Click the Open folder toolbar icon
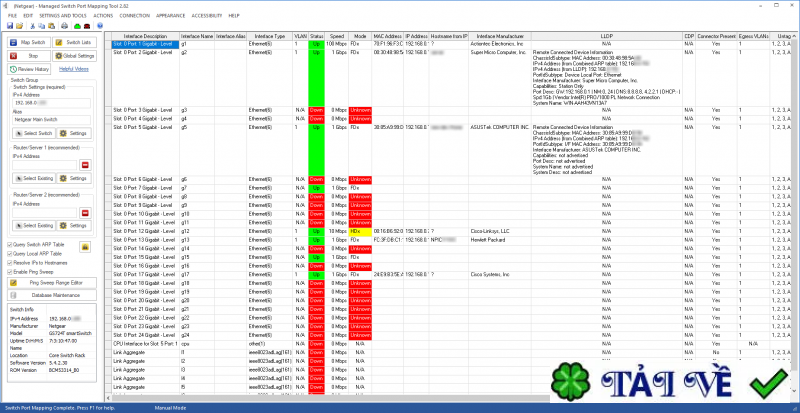800x413 pixels. click(19, 26)
